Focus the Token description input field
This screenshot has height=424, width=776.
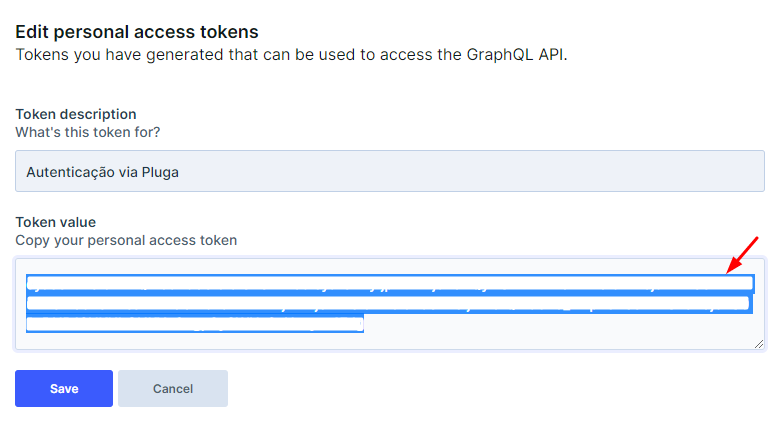point(390,171)
